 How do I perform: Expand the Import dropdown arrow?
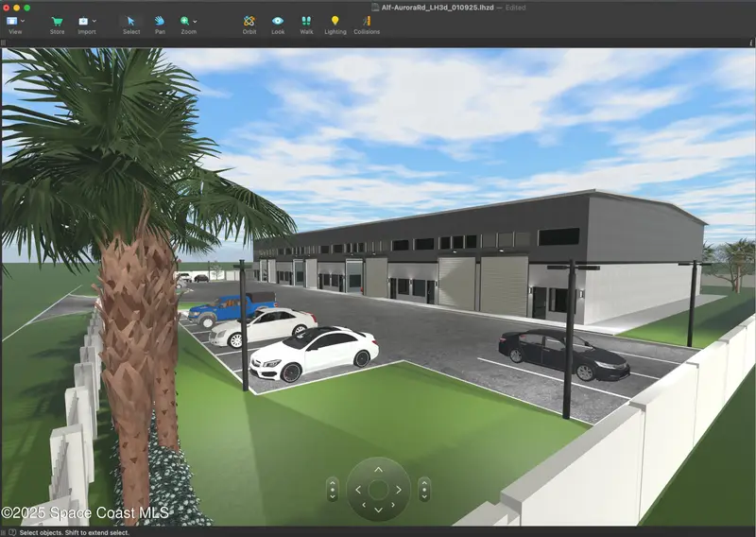tap(94, 21)
